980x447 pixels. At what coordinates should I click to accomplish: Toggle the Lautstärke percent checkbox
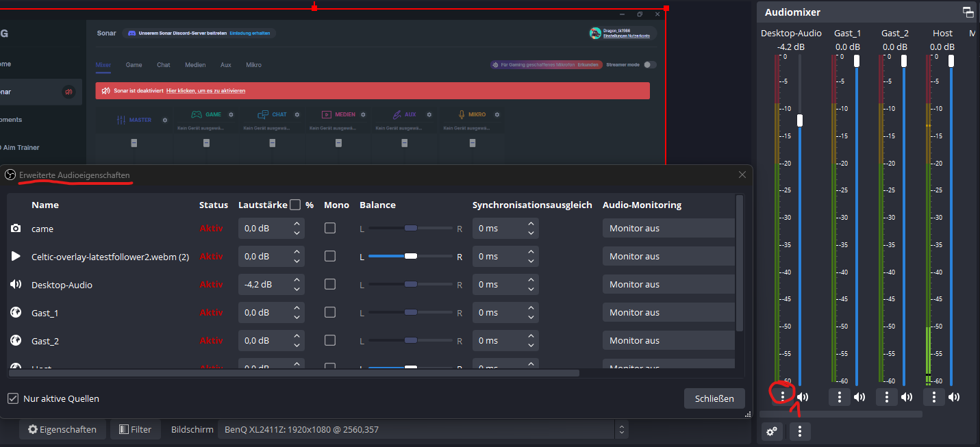(x=295, y=205)
